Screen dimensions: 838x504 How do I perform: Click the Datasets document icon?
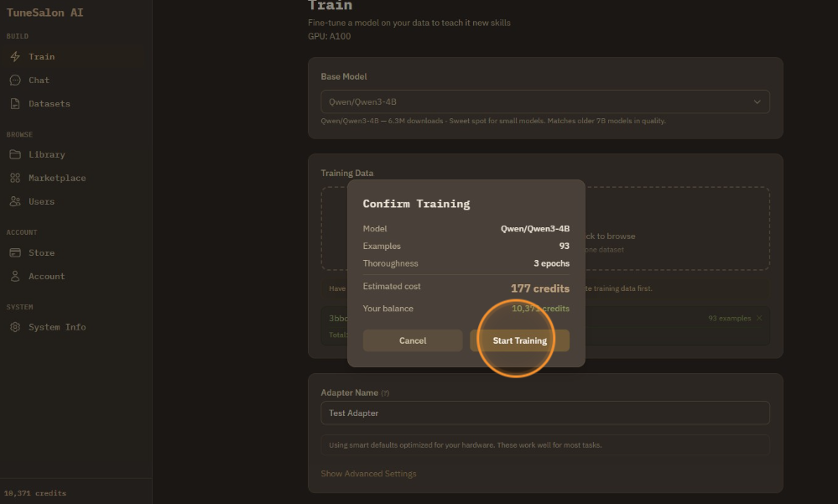[x=17, y=103]
